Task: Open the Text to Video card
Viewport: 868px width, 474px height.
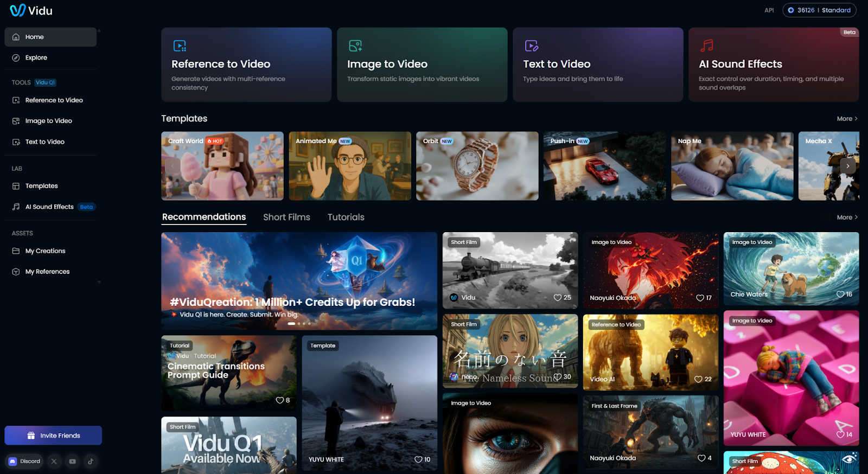Action: [x=598, y=65]
